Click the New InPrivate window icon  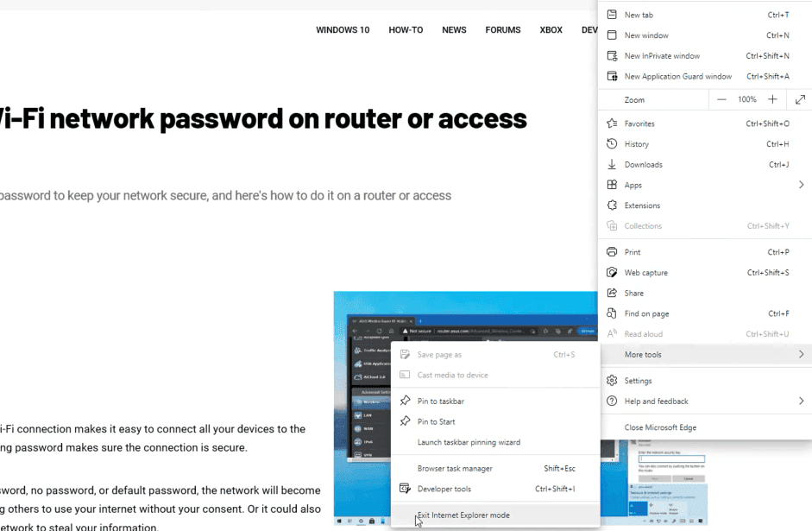pyautogui.click(x=612, y=55)
